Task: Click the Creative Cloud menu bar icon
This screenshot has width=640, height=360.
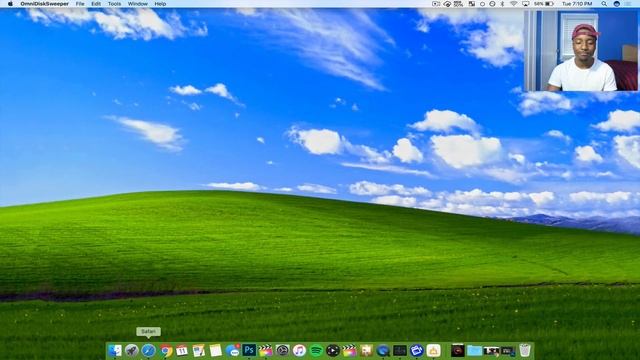Action: (447, 4)
